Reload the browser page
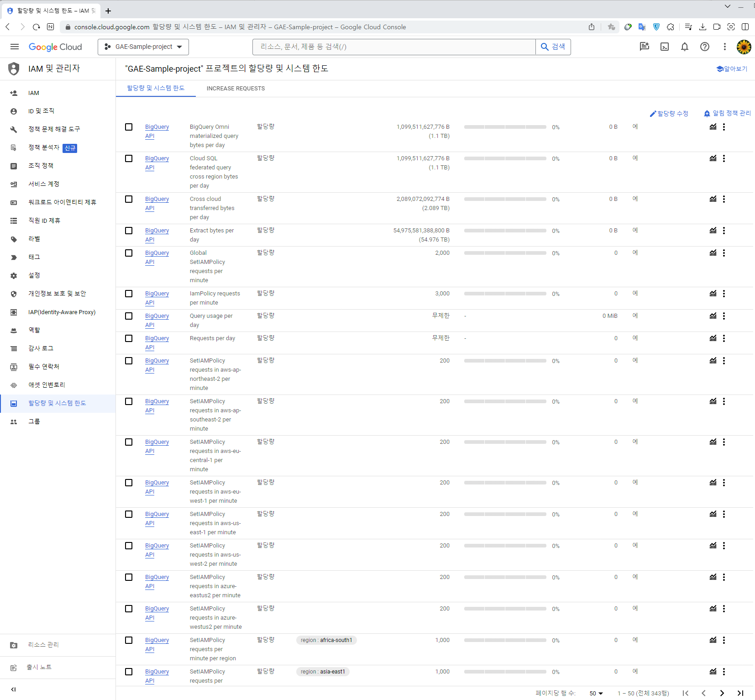This screenshot has width=755, height=700. pyautogui.click(x=37, y=27)
